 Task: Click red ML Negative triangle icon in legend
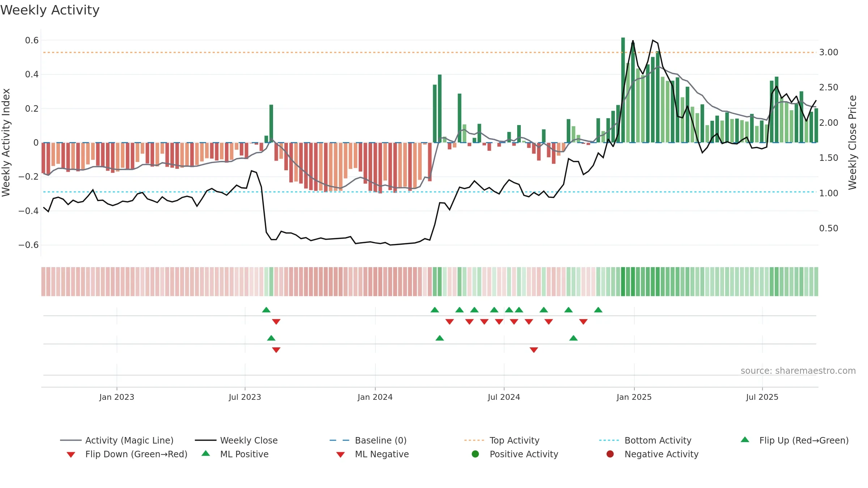coord(340,455)
